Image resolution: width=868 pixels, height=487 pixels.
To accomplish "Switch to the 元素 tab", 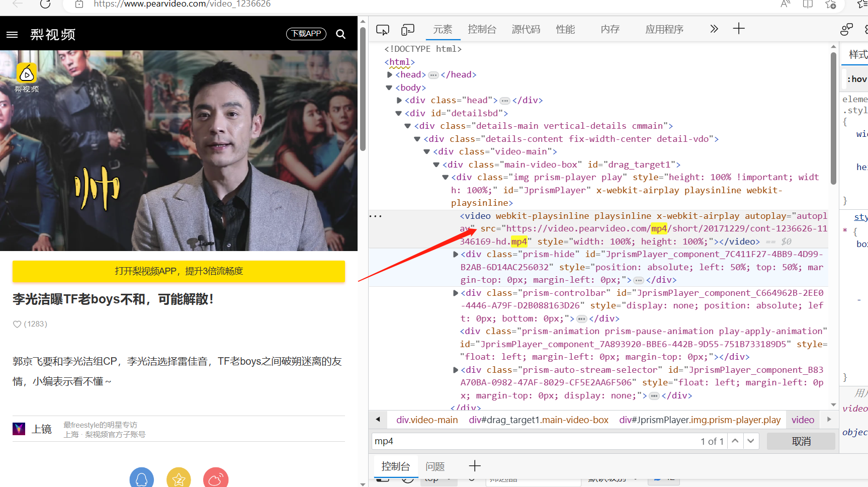I will [x=443, y=30].
